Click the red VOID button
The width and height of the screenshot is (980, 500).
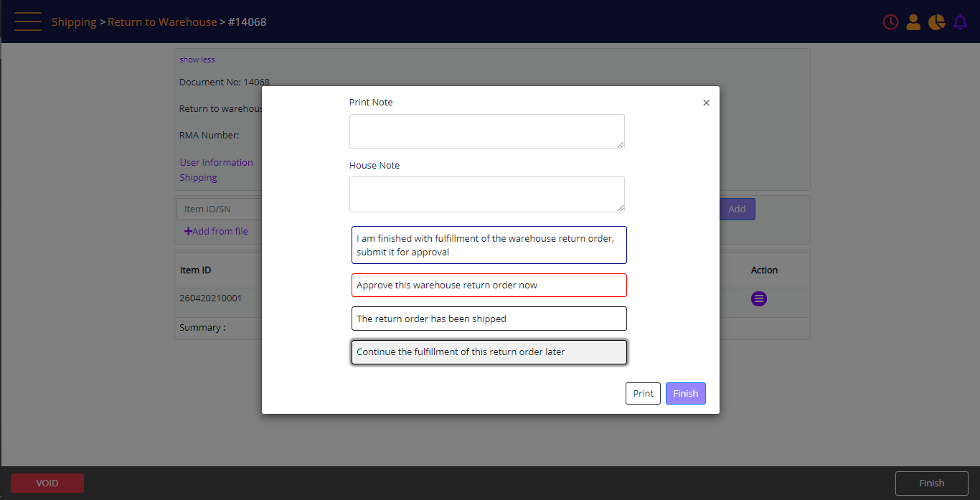point(47,483)
